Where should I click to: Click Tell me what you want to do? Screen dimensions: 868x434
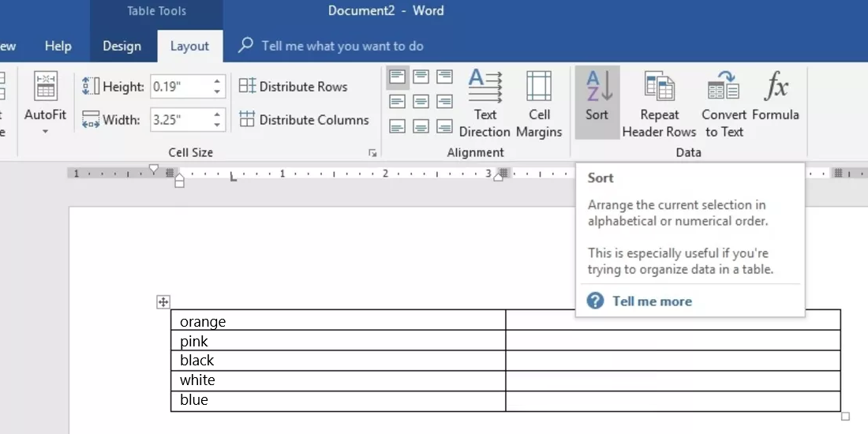point(342,46)
